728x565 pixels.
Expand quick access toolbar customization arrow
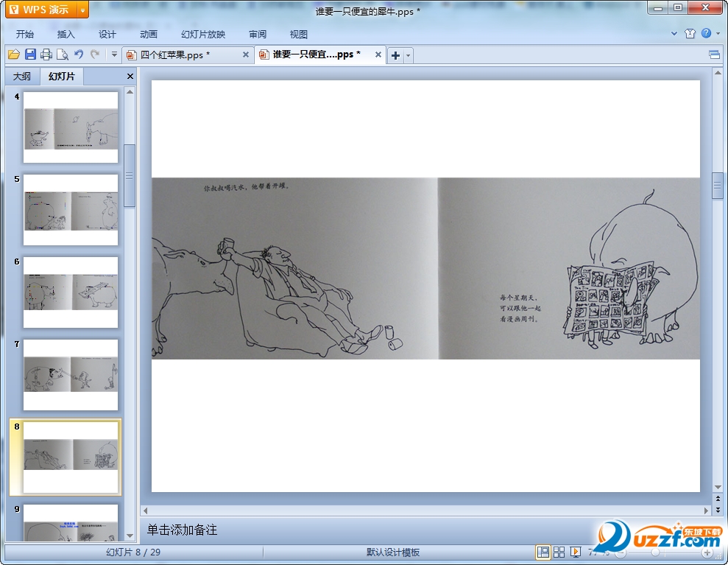click(114, 55)
